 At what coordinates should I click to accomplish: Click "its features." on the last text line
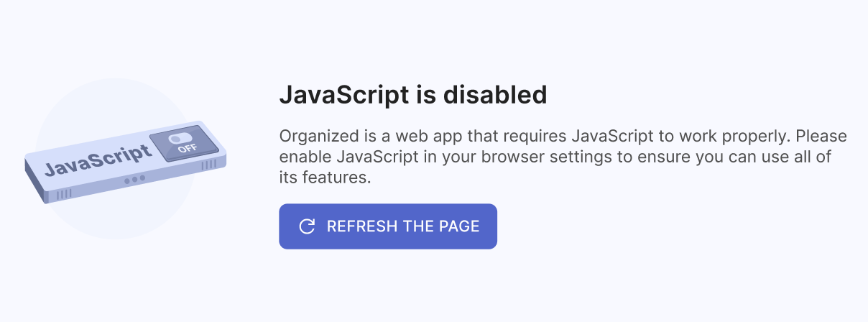point(325,177)
